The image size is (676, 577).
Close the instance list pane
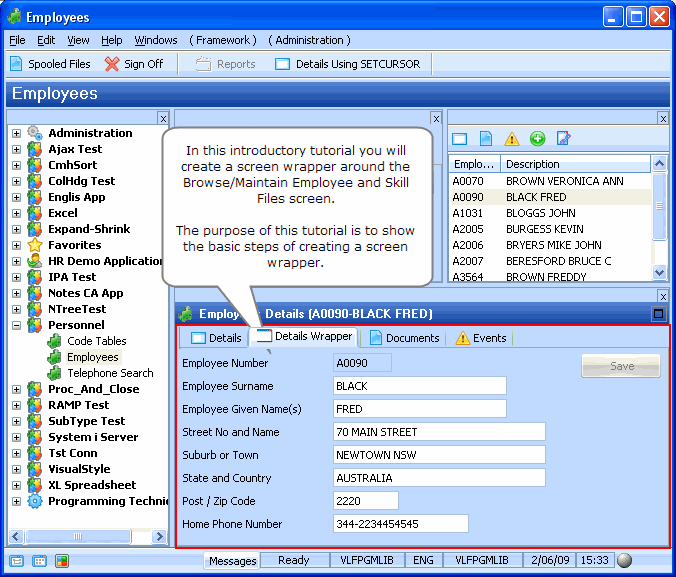pos(663,119)
